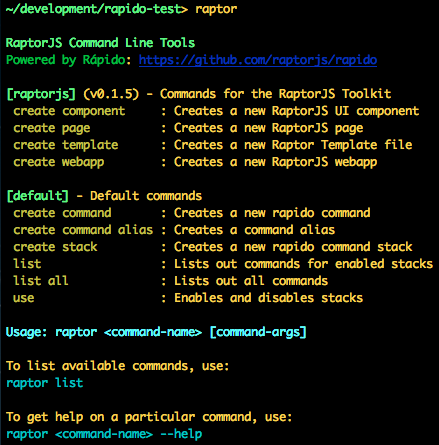Select the 'create command alias' entry

(x=83, y=230)
